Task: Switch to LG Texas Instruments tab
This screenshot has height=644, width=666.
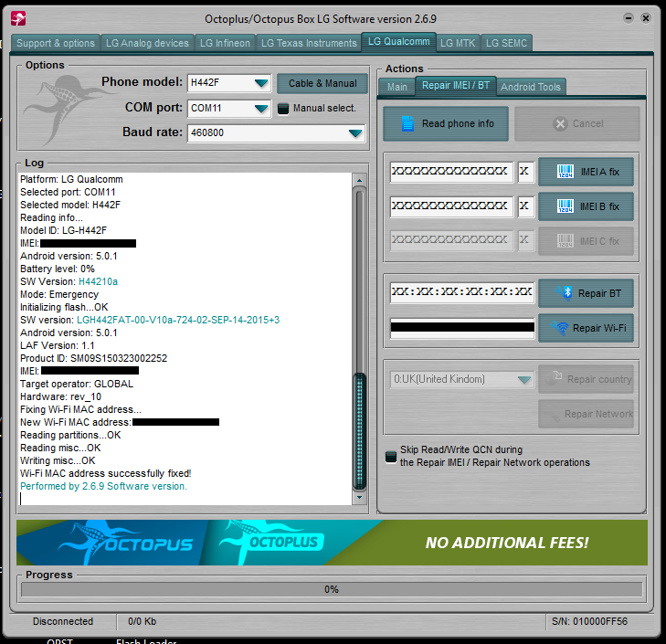Action: [309, 43]
